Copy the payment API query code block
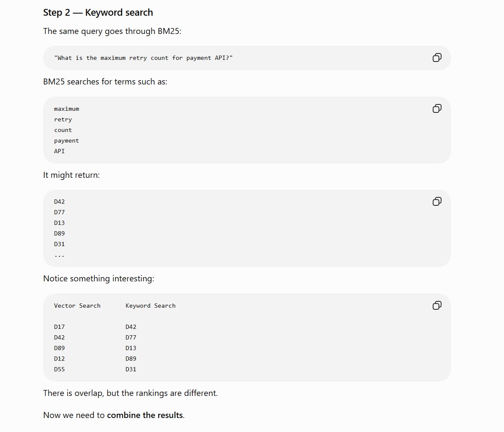504x432 pixels. click(437, 58)
